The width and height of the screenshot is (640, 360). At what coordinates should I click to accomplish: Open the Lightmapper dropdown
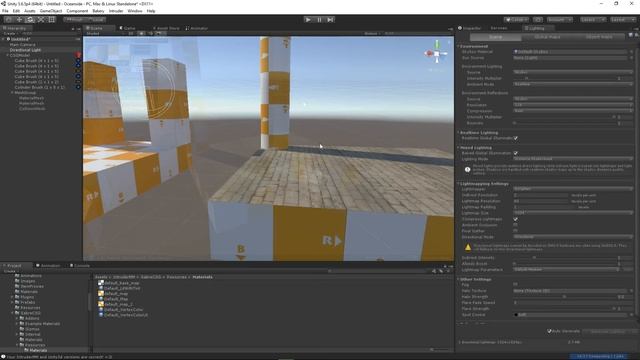point(573,189)
